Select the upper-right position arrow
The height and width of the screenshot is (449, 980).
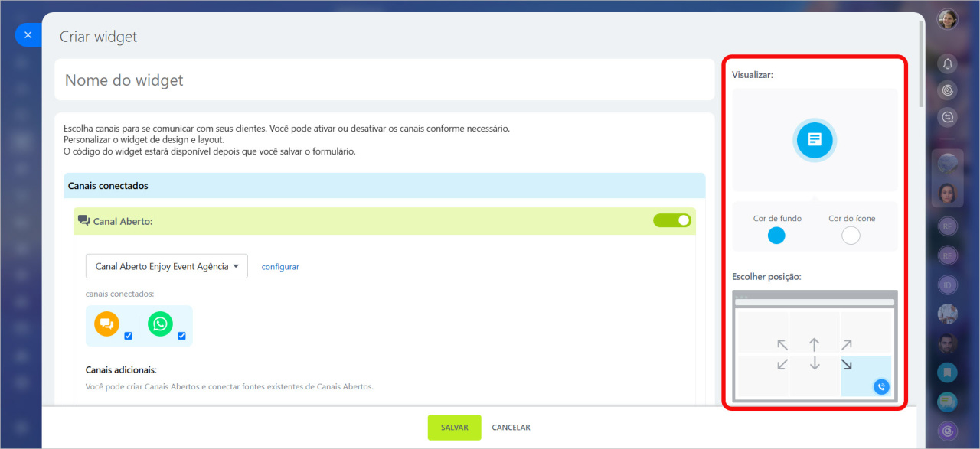tap(846, 345)
